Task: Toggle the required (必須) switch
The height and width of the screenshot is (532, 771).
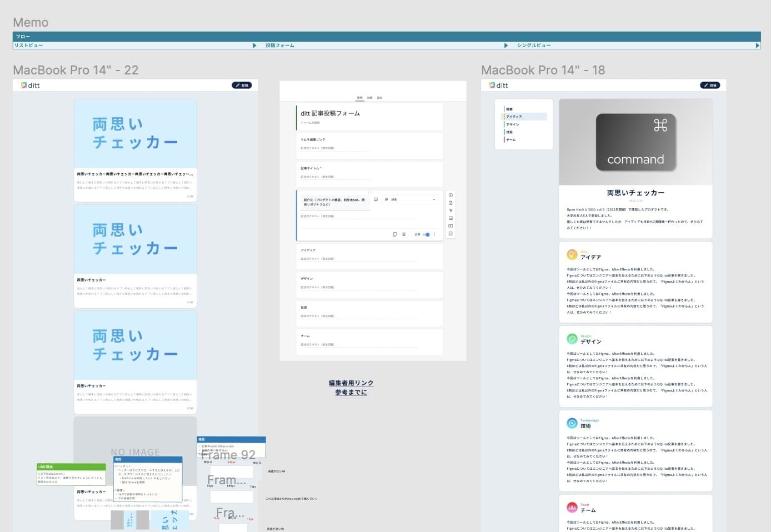Action: (426, 234)
